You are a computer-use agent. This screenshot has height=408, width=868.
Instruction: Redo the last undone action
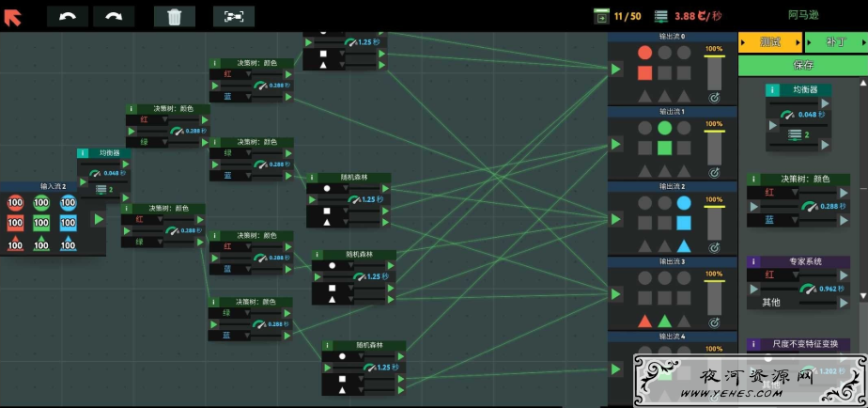(x=114, y=17)
